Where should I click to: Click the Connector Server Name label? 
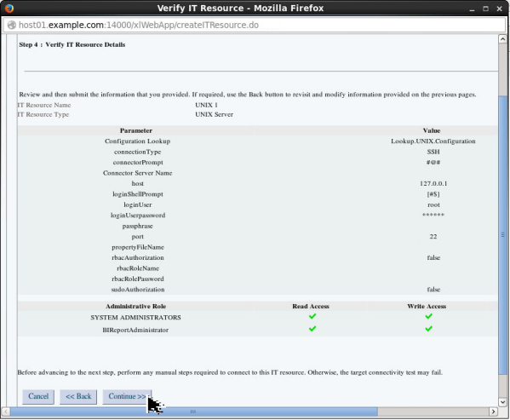click(138, 173)
